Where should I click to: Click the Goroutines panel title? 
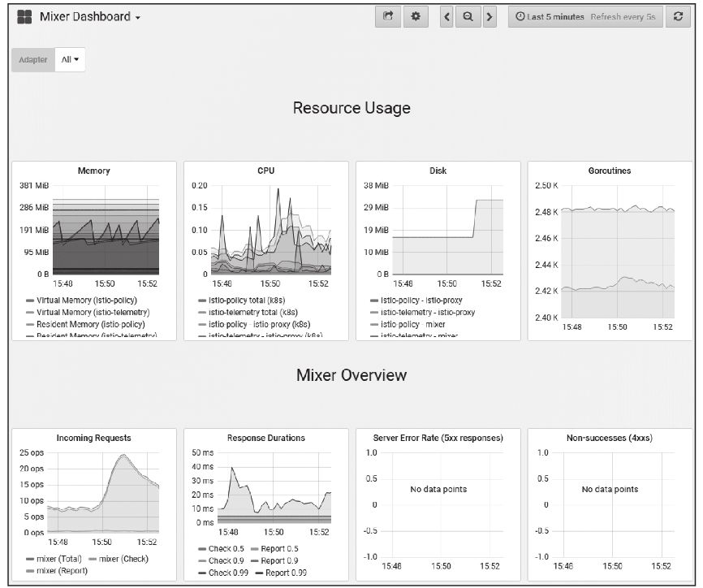609,171
